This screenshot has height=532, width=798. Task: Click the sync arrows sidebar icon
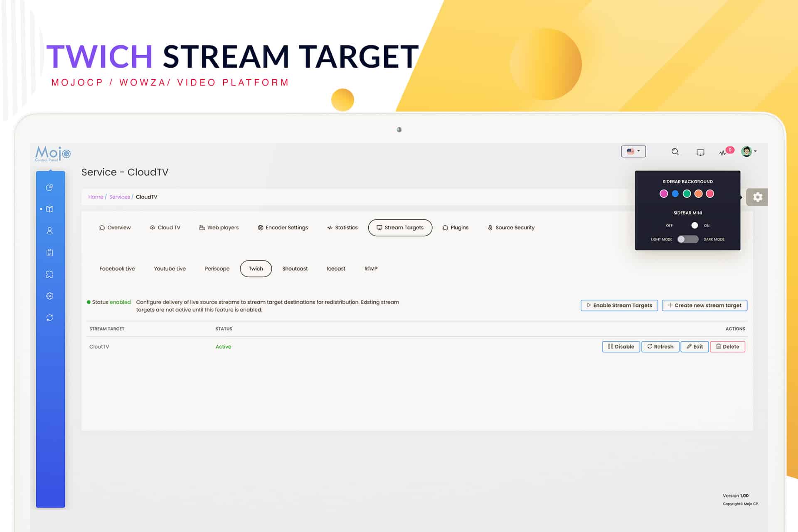49,318
